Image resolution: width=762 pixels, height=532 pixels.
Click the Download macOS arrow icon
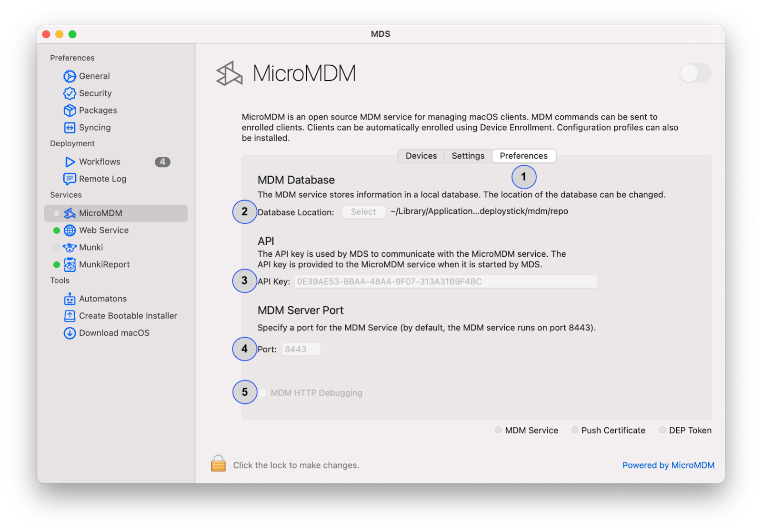[x=70, y=333]
